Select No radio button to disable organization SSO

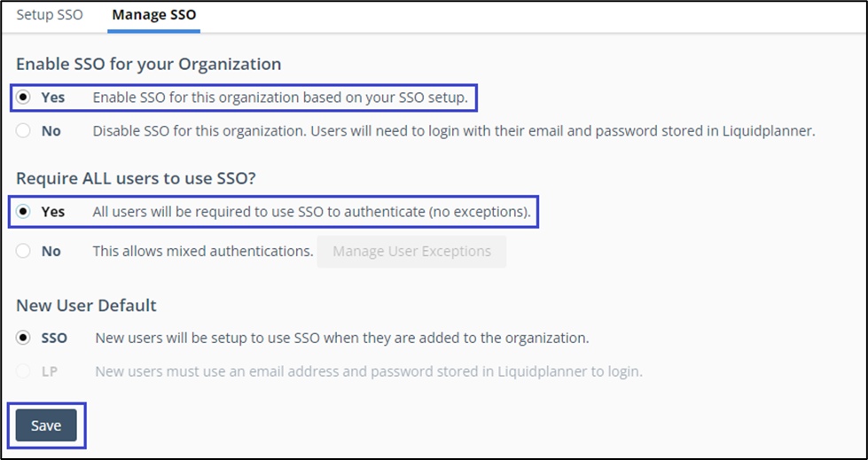24,131
